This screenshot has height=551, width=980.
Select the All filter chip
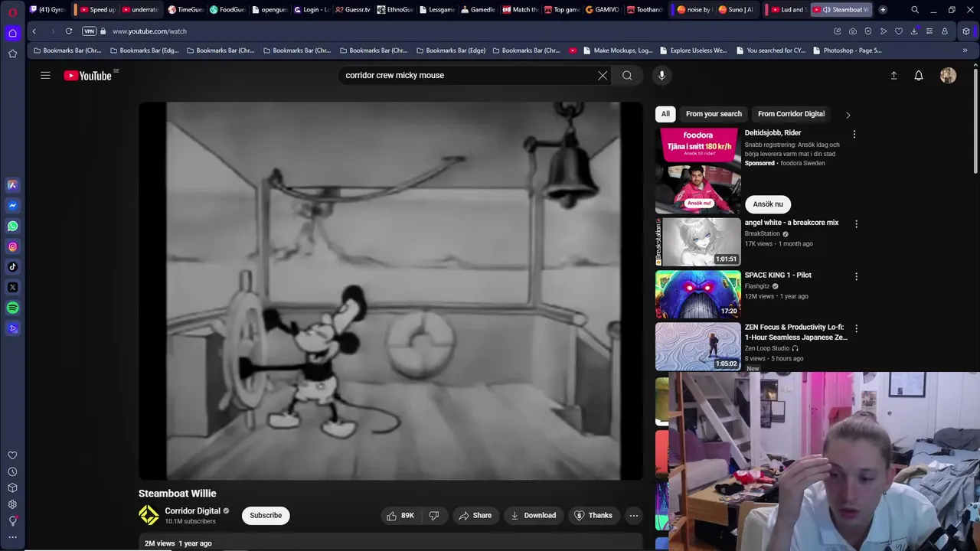pos(665,114)
